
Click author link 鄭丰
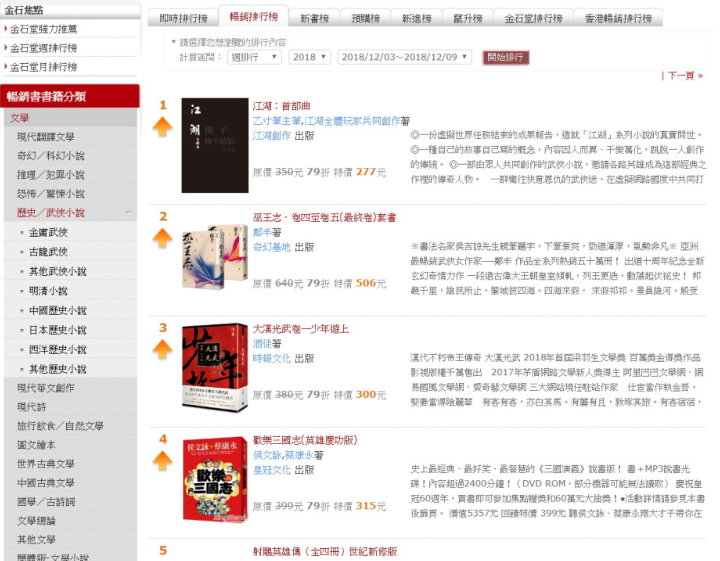tap(262, 232)
